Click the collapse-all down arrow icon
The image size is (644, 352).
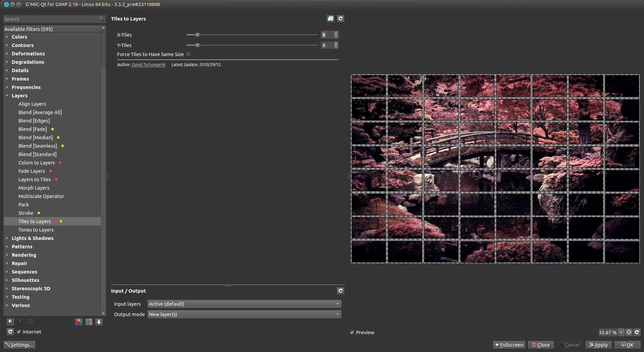click(x=99, y=322)
